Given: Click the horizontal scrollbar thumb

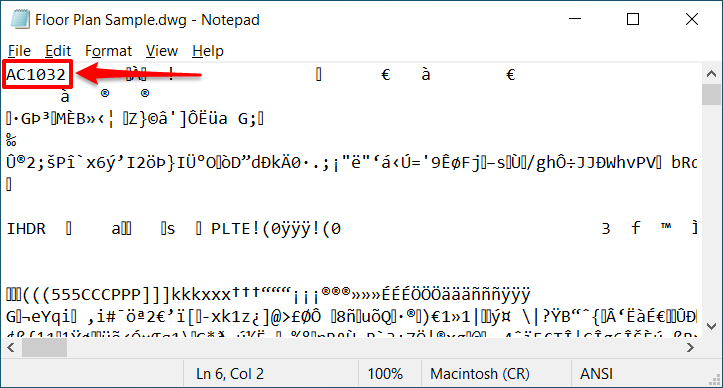Looking at the screenshot, I should (x=44, y=347).
